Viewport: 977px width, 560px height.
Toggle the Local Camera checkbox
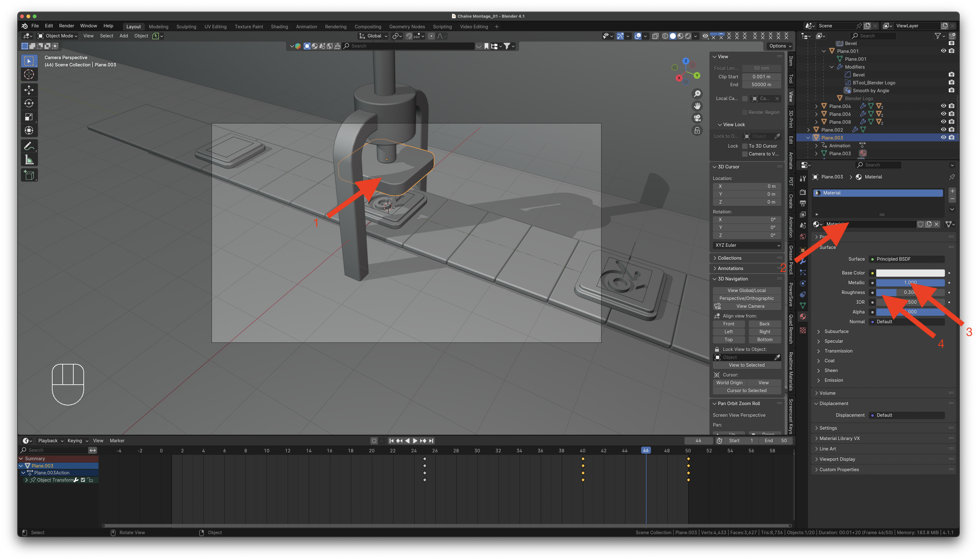tap(745, 99)
